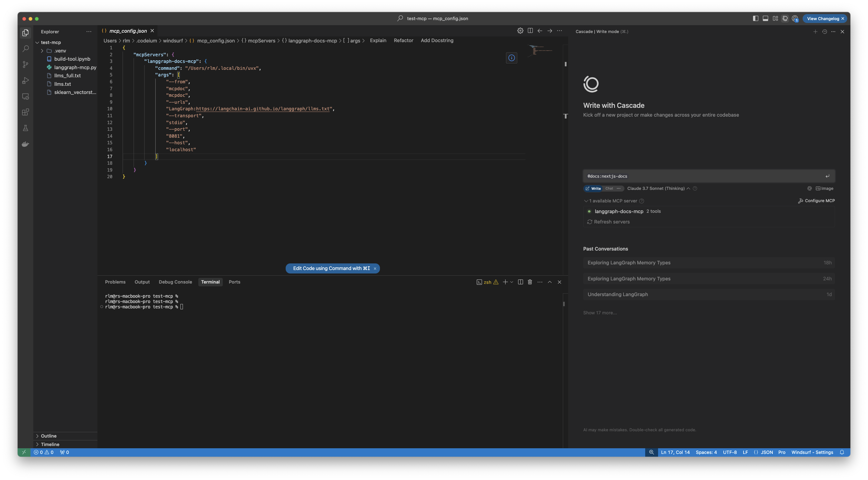Switch Cascade to Chat mode
This screenshot has width=868, height=480.
tap(609, 188)
